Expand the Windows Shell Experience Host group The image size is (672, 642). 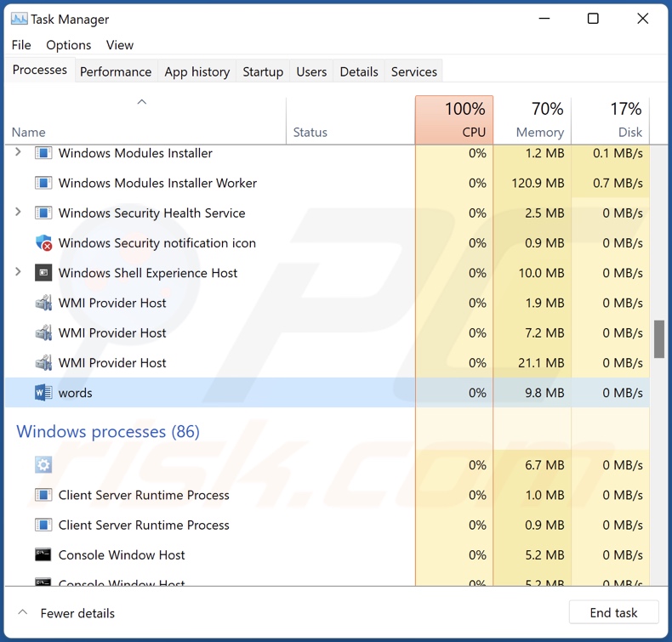point(18,271)
